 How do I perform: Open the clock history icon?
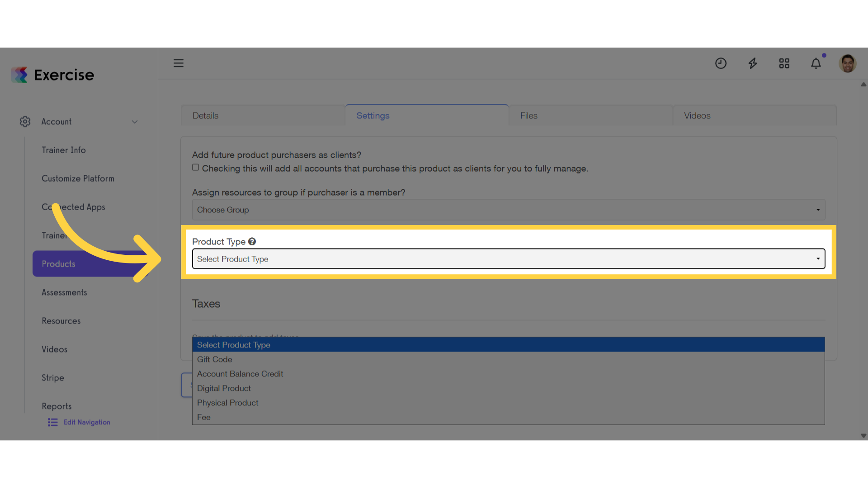721,63
